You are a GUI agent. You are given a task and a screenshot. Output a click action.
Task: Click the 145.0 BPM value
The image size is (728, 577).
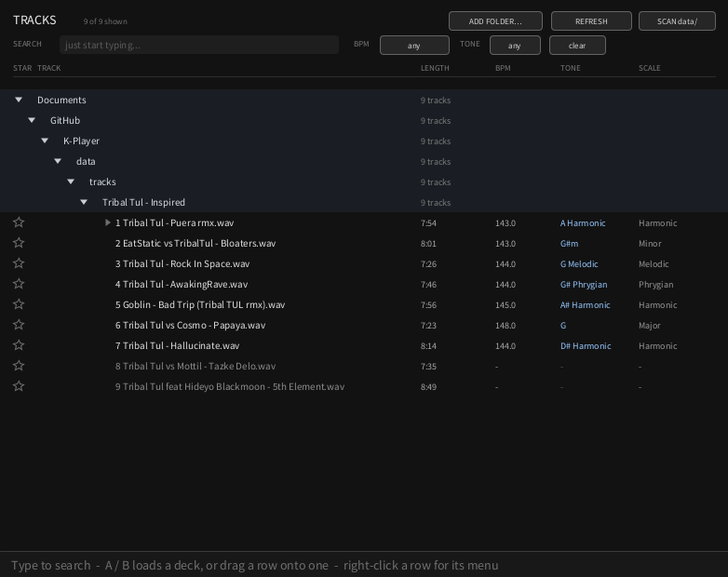pos(506,304)
